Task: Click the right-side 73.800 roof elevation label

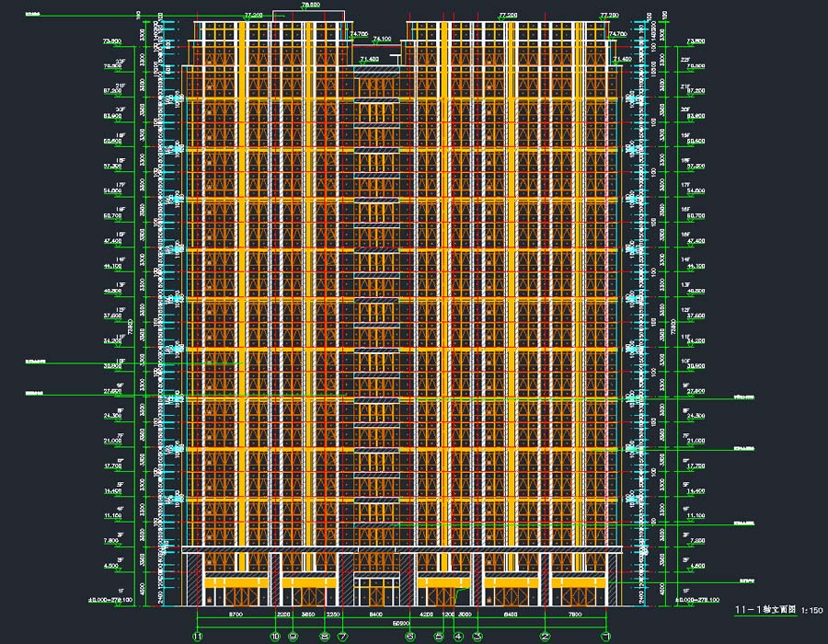Action: 696,40
